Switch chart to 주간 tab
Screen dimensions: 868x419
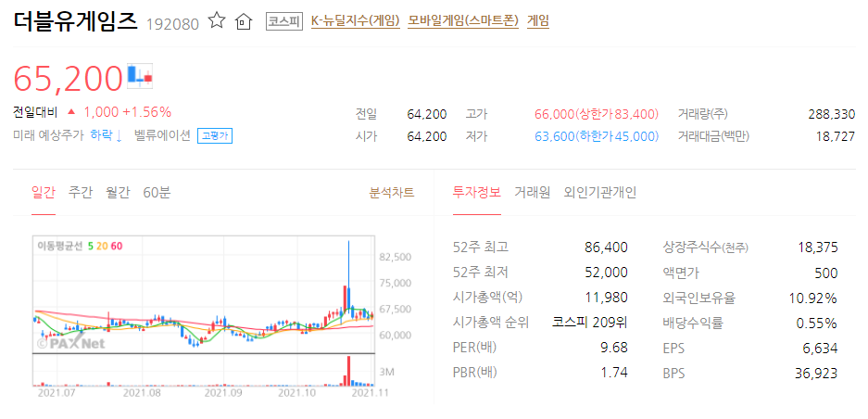[x=81, y=193]
